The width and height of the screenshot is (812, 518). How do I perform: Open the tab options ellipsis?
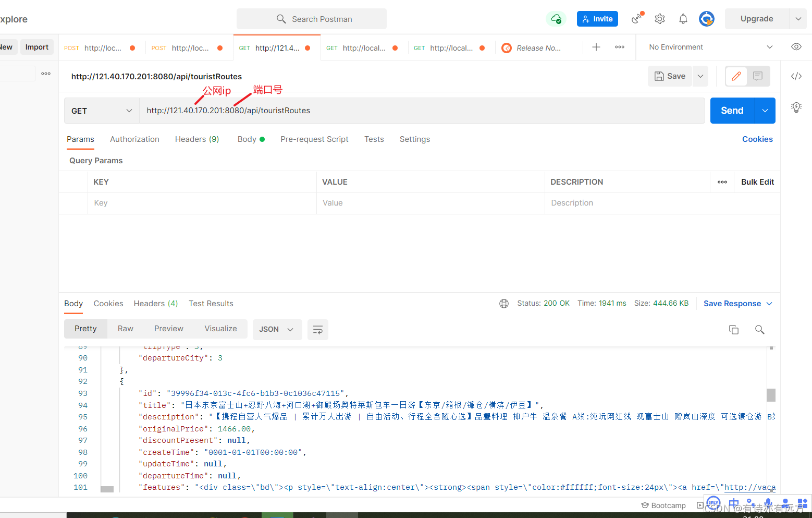click(620, 47)
